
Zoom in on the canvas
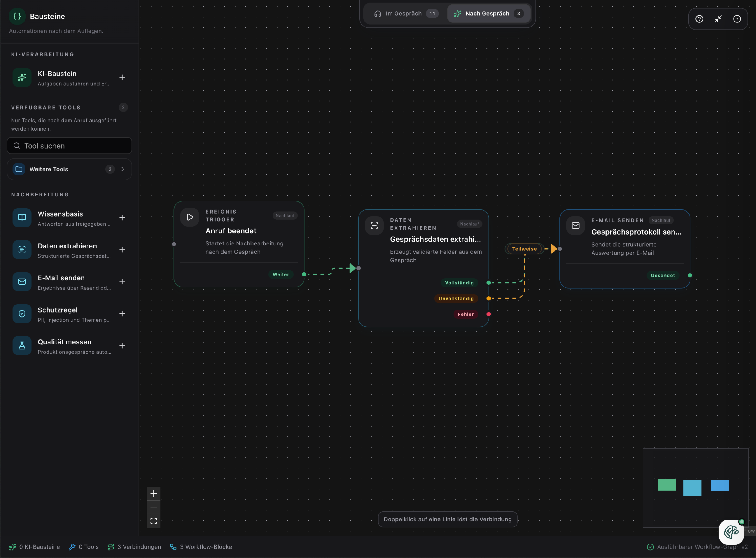[x=154, y=494]
